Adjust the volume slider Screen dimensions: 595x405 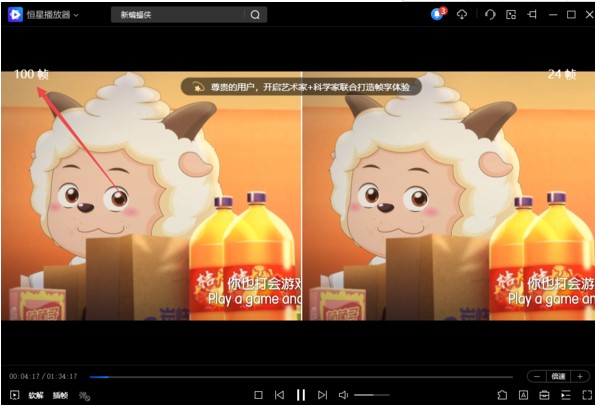coord(371,395)
